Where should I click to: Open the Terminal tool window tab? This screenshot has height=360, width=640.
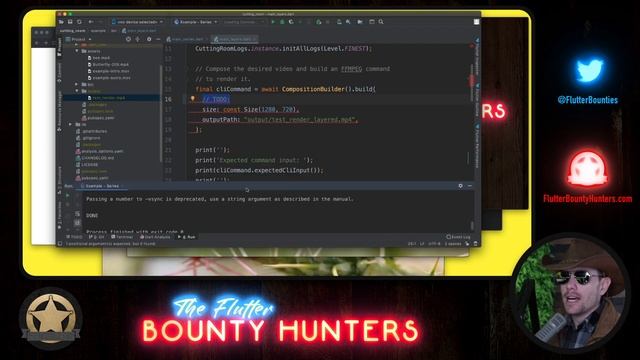pos(122,237)
